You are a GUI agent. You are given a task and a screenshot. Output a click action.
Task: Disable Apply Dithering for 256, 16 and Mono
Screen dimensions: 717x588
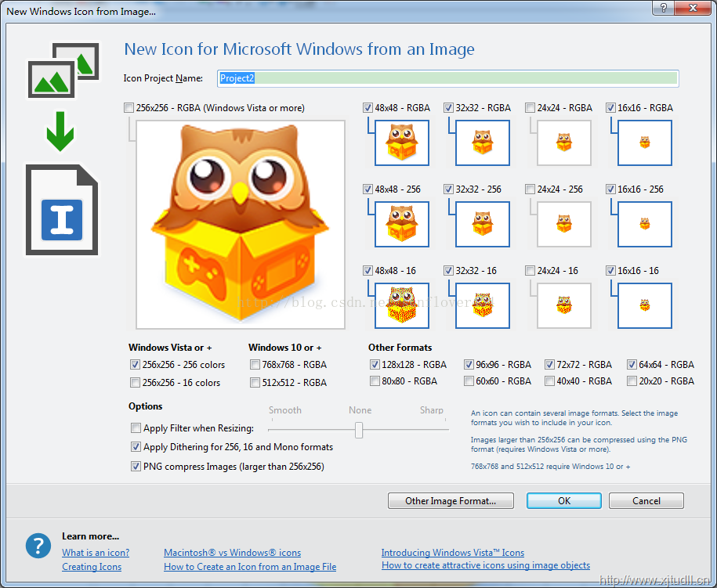136,447
